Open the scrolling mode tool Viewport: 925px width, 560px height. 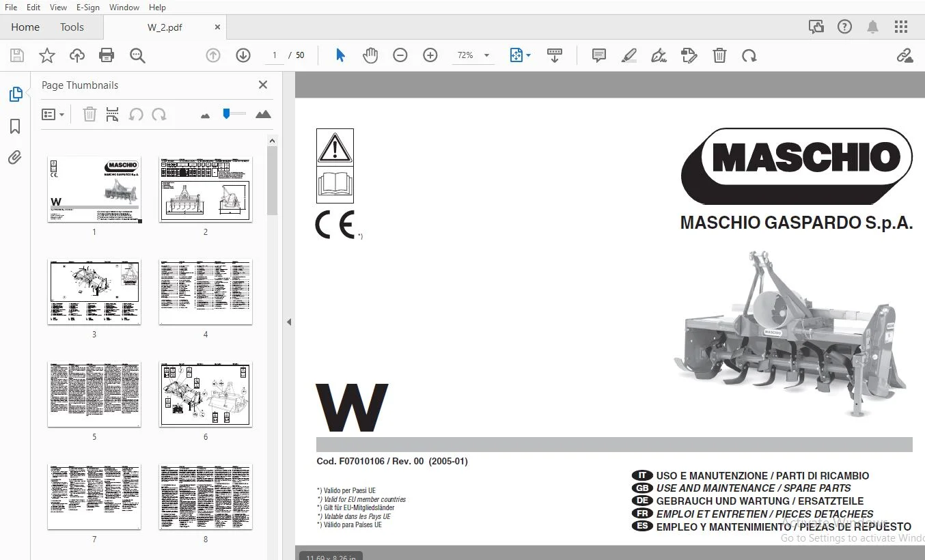coord(555,55)
